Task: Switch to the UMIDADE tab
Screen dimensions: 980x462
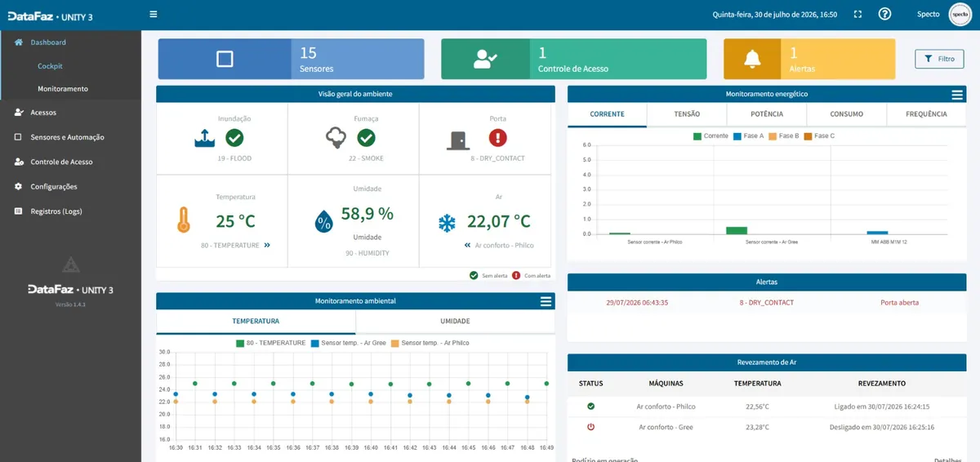Action: (x=455, y=322)
